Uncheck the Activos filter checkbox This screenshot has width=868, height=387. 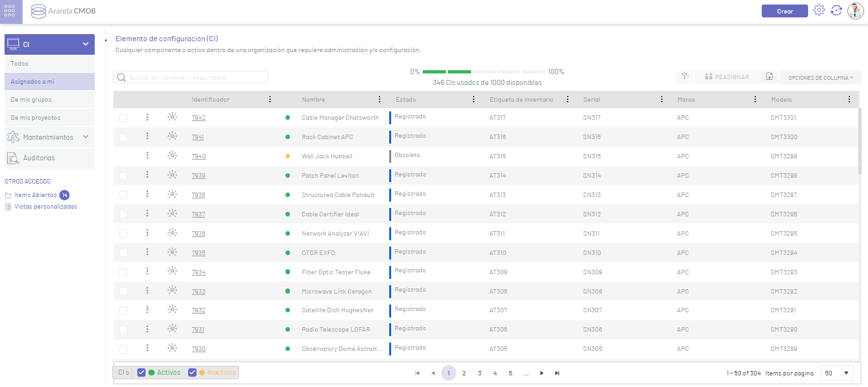(x=142, y=372)
